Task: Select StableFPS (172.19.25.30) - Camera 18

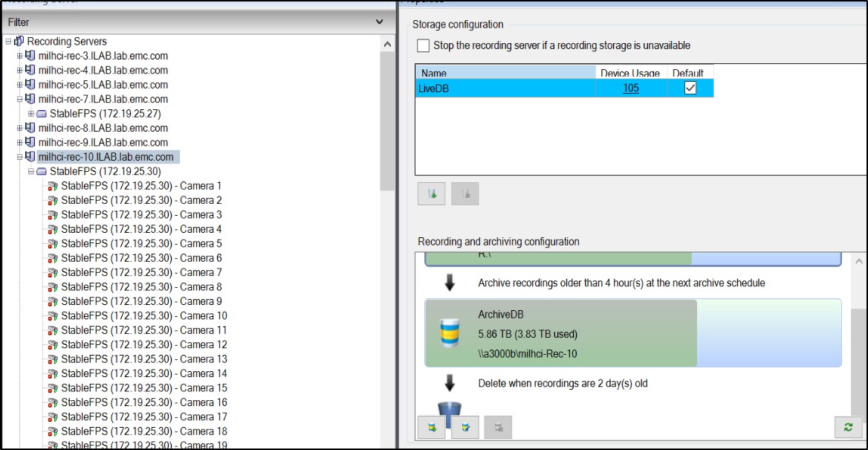Action: tap(144, 431)
